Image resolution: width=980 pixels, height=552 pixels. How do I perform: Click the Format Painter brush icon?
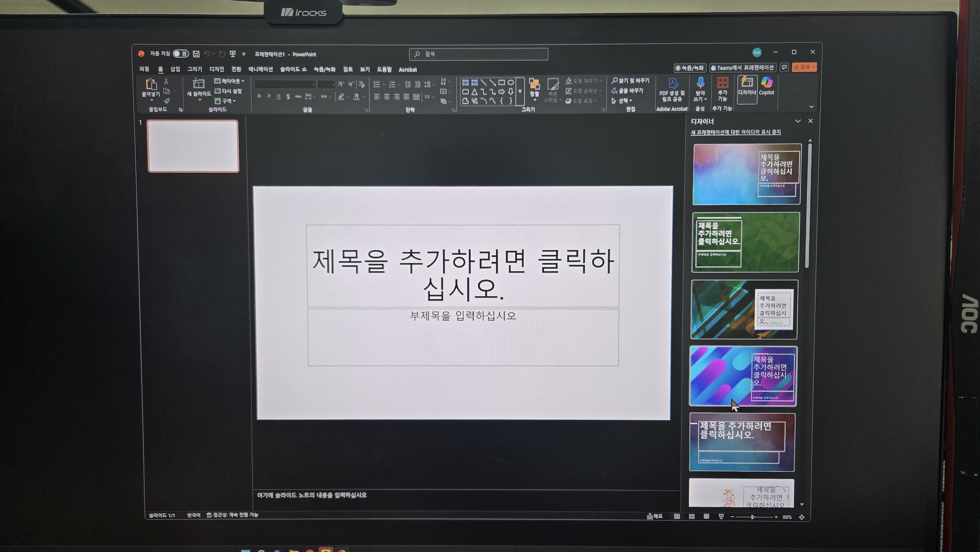[167, 101]
